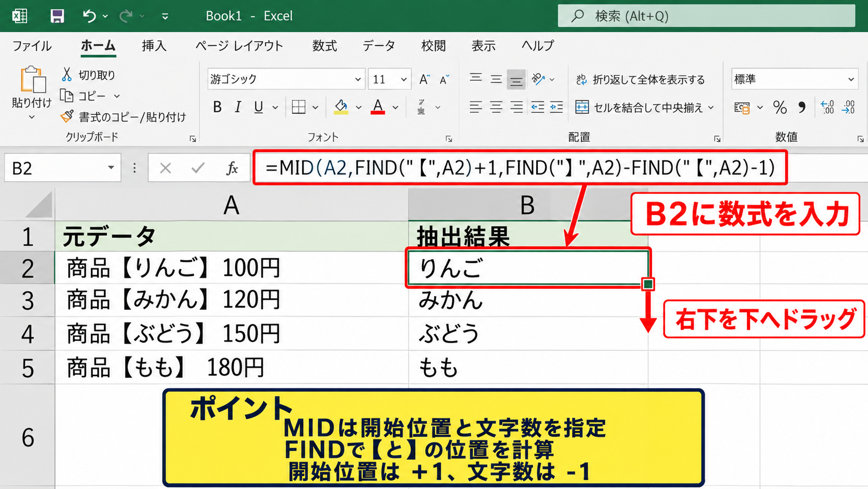Toggle Underline formatting
Screen dimensions: 868x489
click(x=259, y=108)
